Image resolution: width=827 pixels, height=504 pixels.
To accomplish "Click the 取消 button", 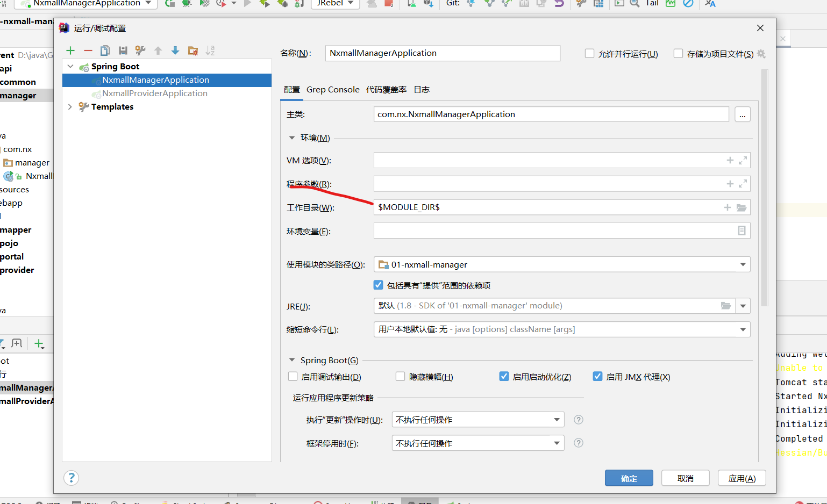I will tap(686, 478).
